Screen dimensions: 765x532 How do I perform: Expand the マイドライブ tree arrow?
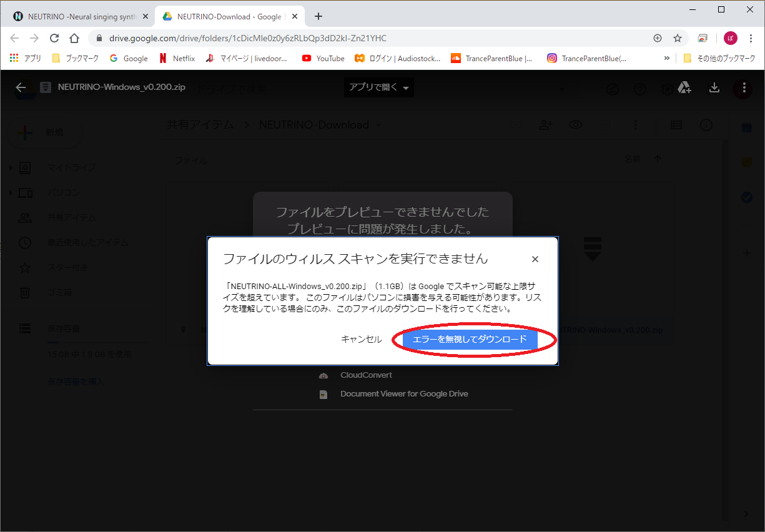10,167
